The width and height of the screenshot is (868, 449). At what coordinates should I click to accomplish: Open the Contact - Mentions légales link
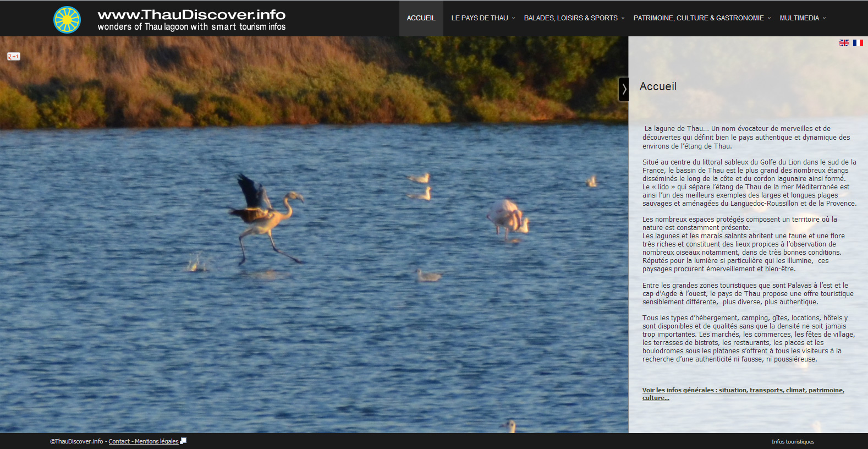coord(144,441)
